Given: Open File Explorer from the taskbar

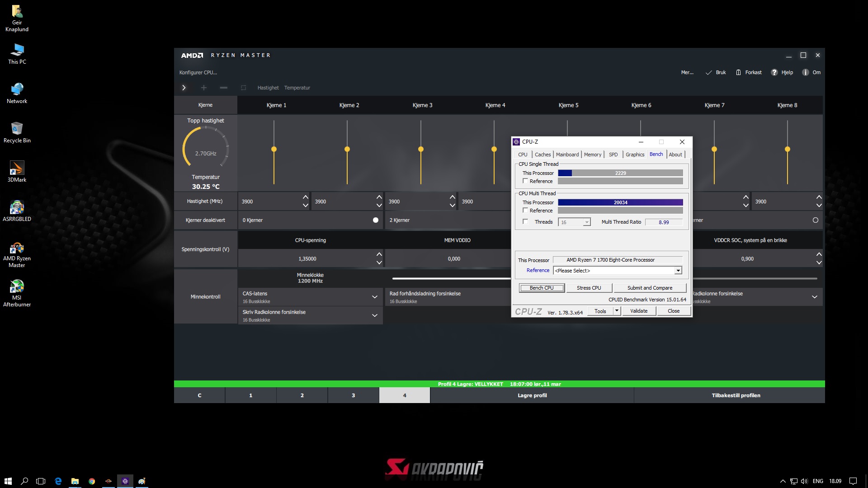Looking at the screenshot, I should [x=75, y=481].
